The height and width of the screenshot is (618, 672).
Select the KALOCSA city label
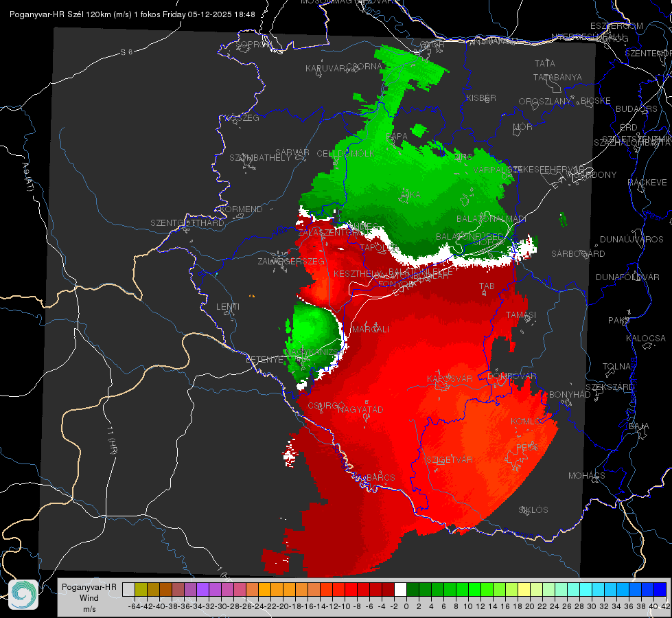[646, 338]
